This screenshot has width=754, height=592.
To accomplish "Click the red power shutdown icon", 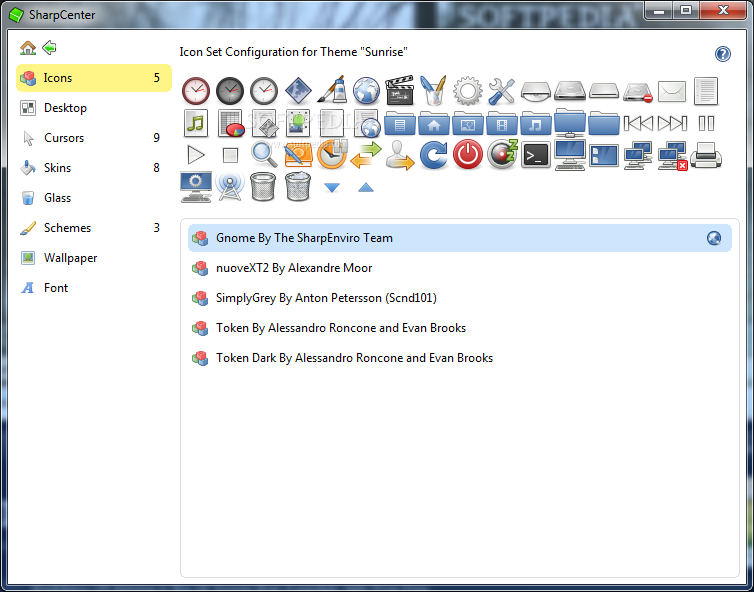I will pyautogui.click(x=468, y=154).
